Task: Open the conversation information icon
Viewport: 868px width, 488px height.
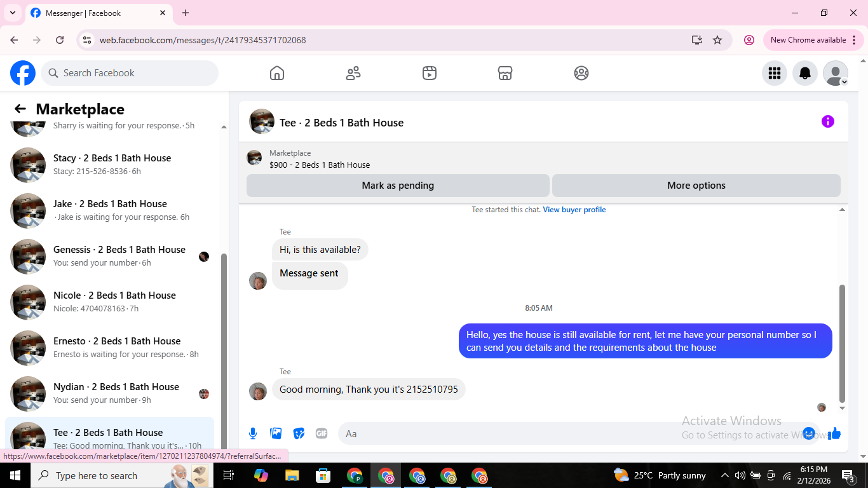Action: coord(827,121)
